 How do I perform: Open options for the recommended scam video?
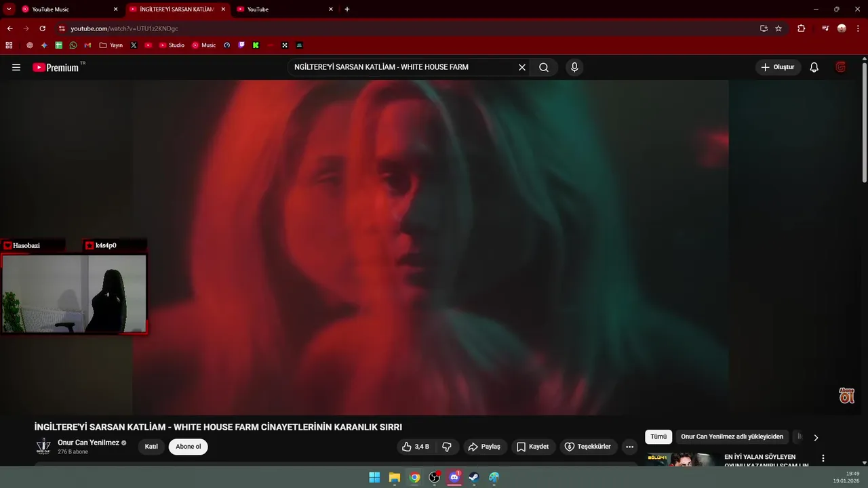point(823,458)
